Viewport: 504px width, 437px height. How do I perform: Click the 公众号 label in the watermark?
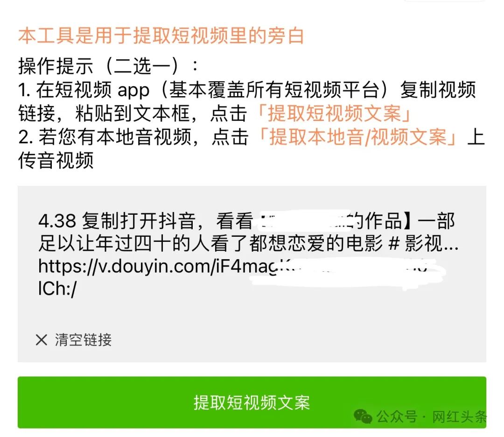click(x=397, y=417)
